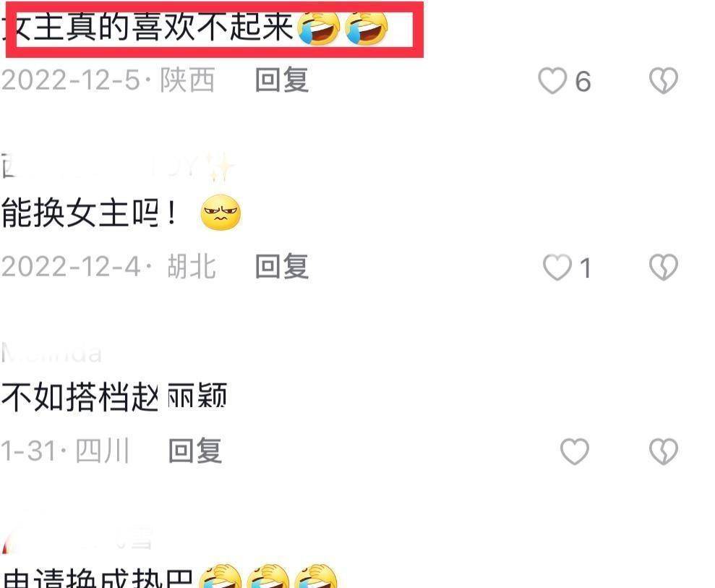Open the highlighted comment 女主真的喜欢不起来
Viewport: 715px width, 588px height.
pos(214,28)
